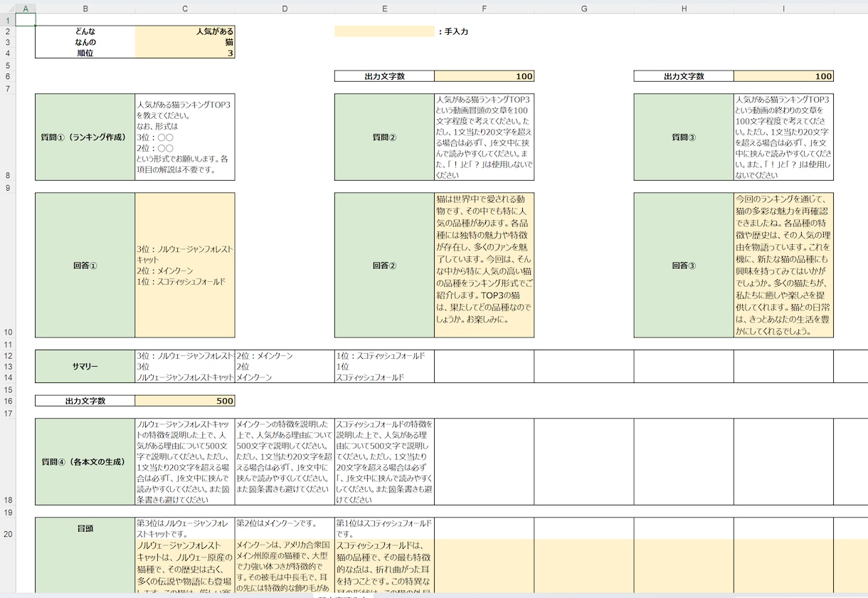Select the 回答③ cell starting 今回のランキングを通じて

click(x=783, y=265)
